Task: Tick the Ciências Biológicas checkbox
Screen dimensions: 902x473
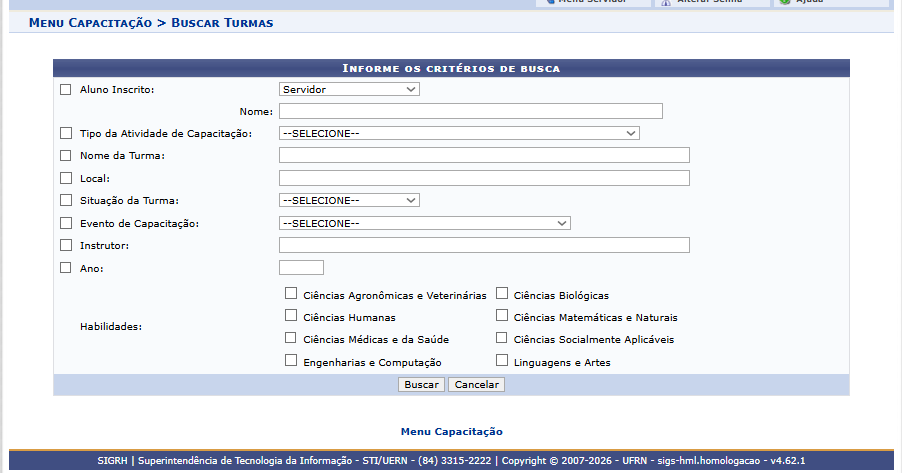Action: (x=502, y=293)
